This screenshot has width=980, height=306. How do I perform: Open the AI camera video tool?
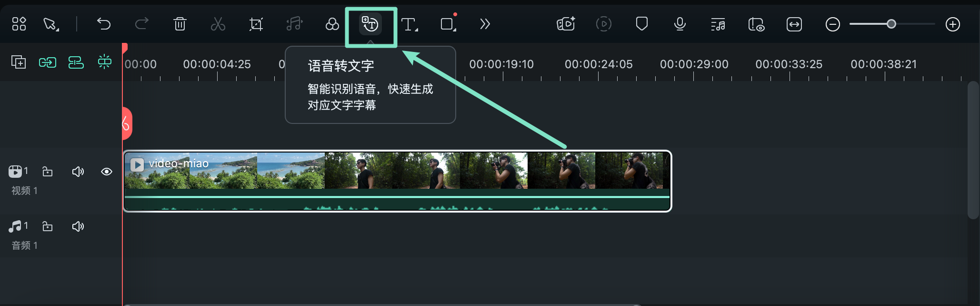click(566, 24)
